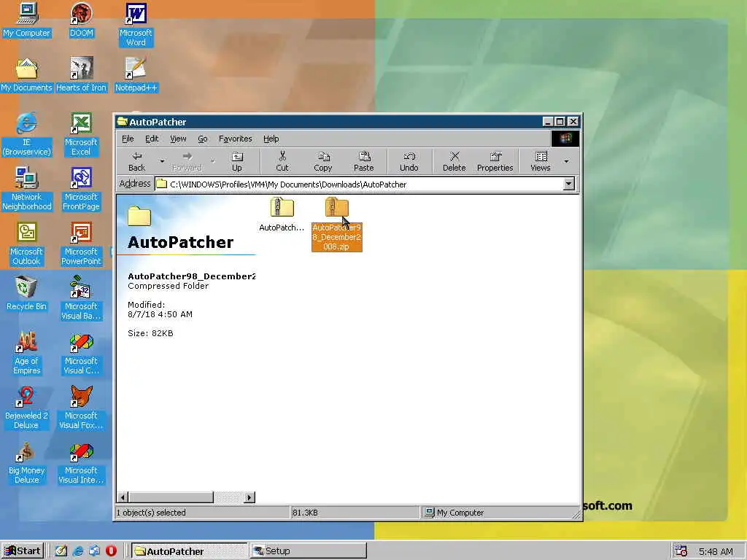Viewport: 747px width, 560px height.
Task: Switch to Setup taskbar button
Action: coord(309,551)
